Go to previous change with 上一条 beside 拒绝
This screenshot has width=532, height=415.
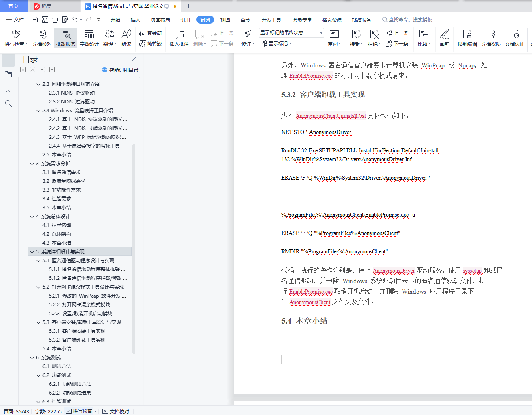tap(397, 33)
